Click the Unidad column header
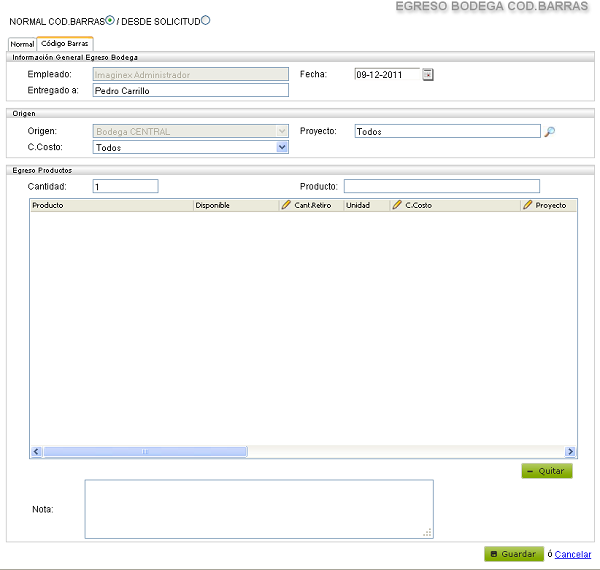The image size is (600, 570). coord(367,205)
